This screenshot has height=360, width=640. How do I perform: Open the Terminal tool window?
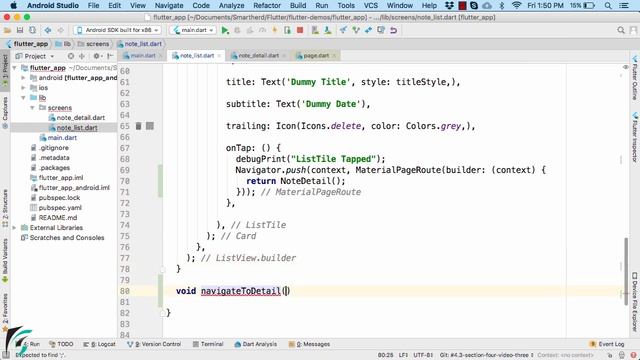click(208, 344)
